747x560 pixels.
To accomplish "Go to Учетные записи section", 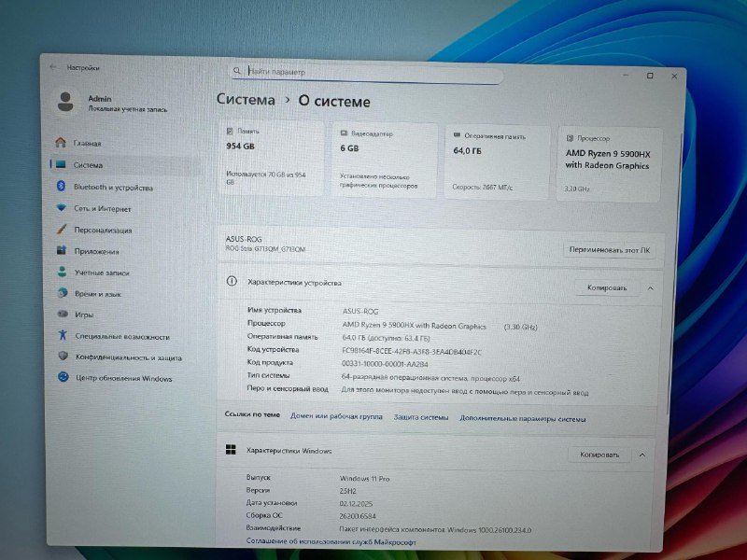I will click(102, 273).
